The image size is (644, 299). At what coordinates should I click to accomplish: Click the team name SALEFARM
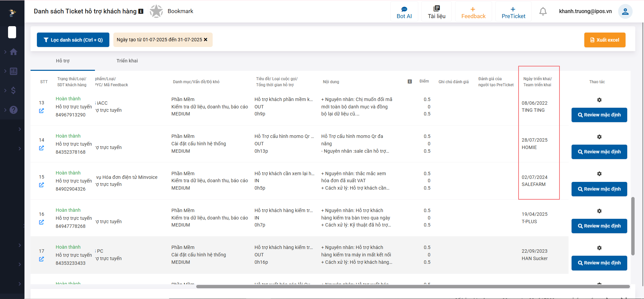pos(534,184)
